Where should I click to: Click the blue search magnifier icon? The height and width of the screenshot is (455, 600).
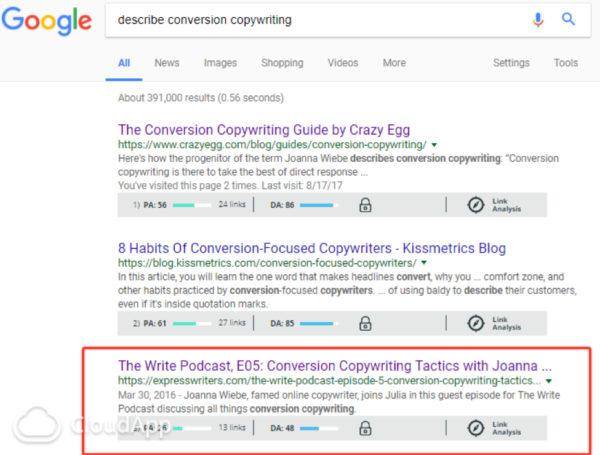pyautogui.click(x=568, y=19)
